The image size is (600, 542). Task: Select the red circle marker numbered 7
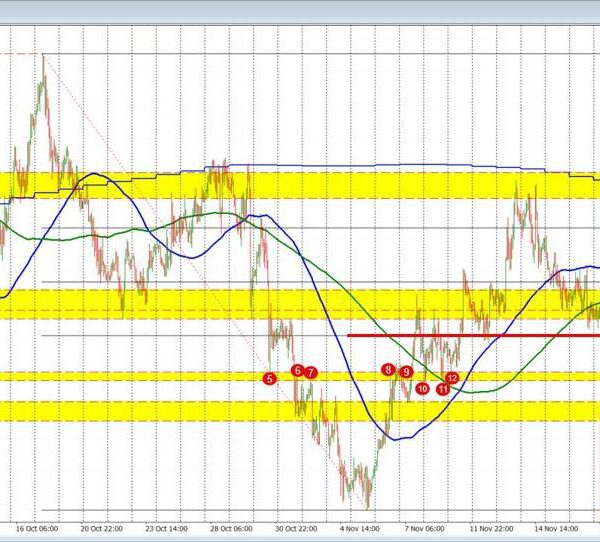tap(311, 373)
